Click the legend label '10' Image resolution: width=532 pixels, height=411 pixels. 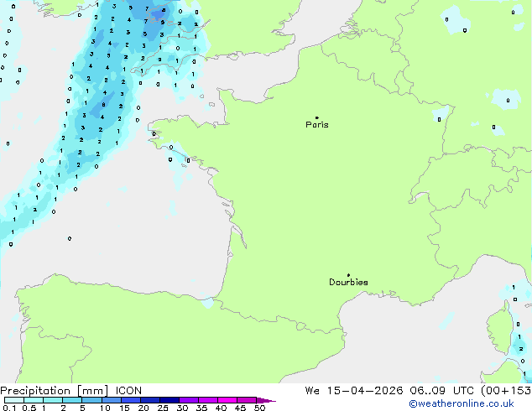tap(105, 408)
